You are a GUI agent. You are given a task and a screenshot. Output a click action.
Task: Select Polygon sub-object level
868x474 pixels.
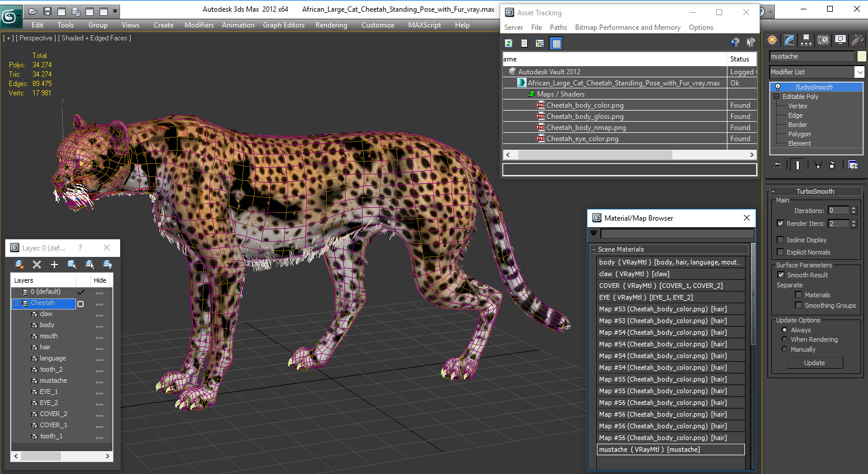click(x=799, y=134)
